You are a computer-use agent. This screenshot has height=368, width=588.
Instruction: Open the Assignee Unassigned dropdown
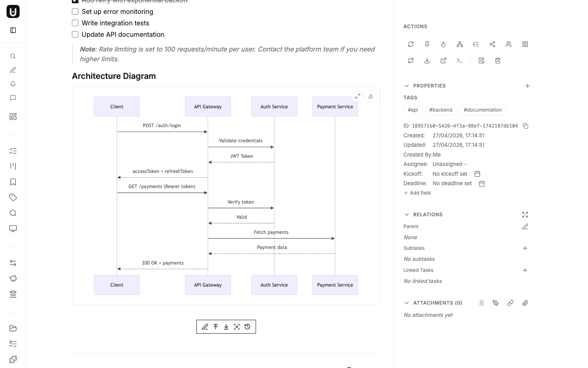tap(450, 164)
